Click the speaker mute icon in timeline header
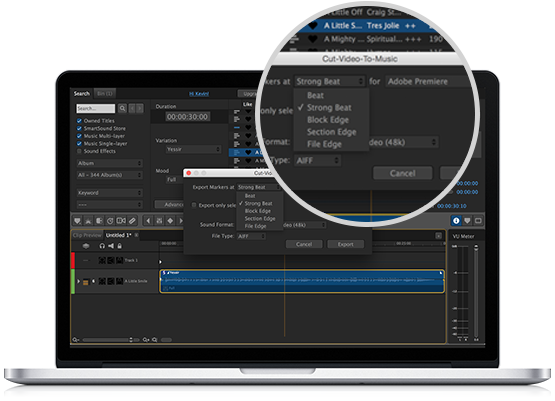The height and width of the screenshot is (401, 555). [111, 246]
